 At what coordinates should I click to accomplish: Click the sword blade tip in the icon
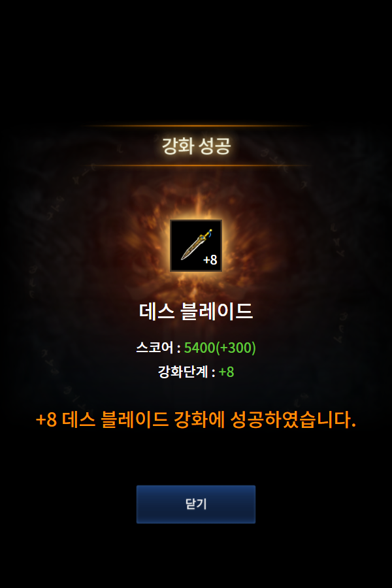184,257
